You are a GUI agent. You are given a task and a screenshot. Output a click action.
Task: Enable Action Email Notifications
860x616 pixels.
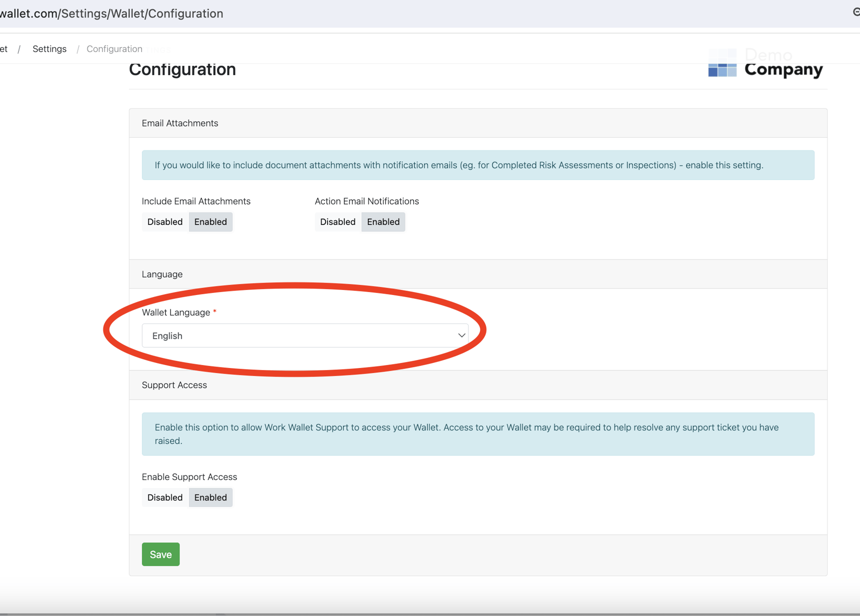click(383, 222)
